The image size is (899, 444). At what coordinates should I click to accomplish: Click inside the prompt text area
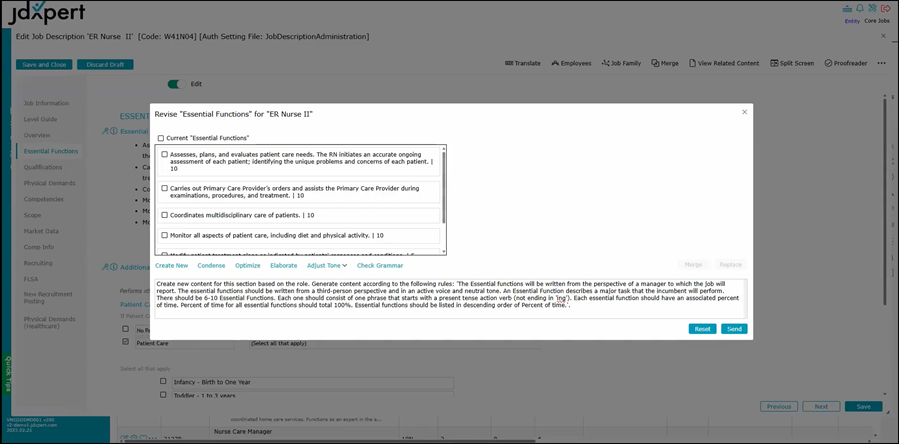450,298
